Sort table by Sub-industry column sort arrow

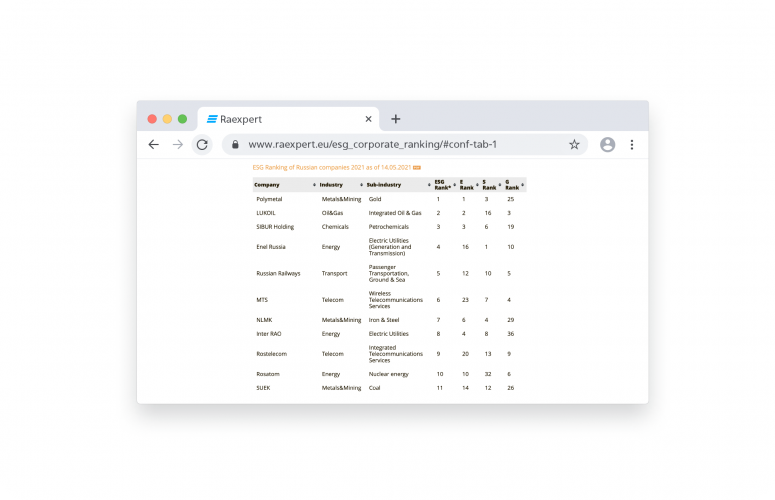(429, 185)
